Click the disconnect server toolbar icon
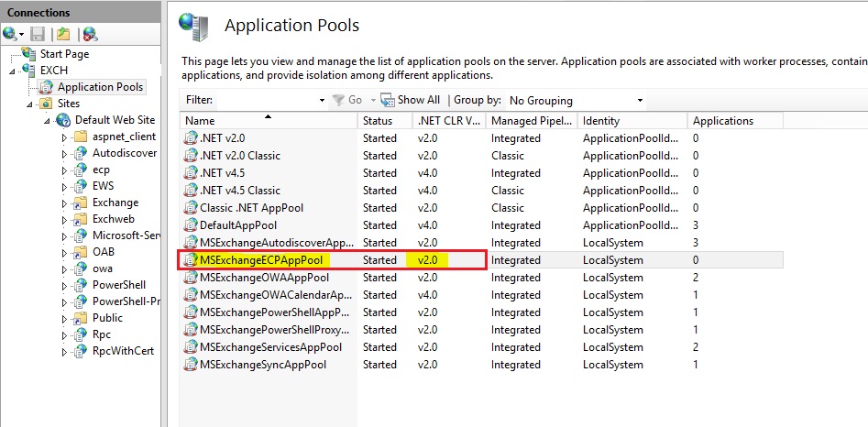The height and width of the screenshot is (427, 868). tap(90, 35)
